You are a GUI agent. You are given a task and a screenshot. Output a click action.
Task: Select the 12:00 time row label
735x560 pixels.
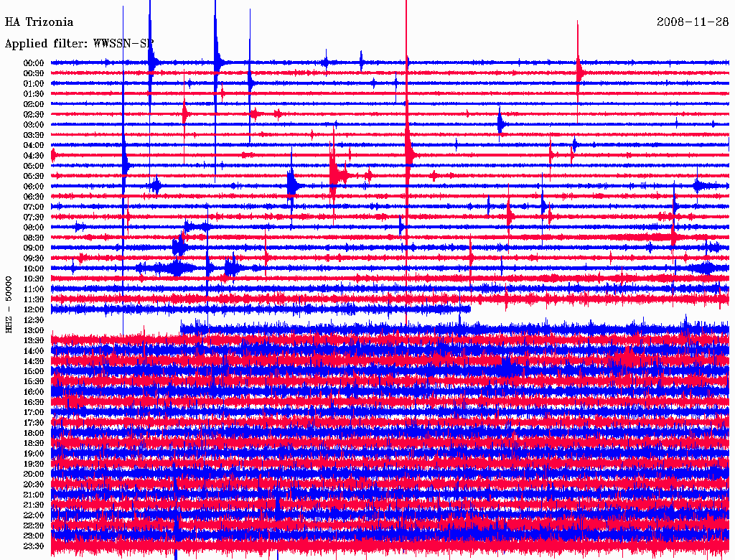pos(34,310)
